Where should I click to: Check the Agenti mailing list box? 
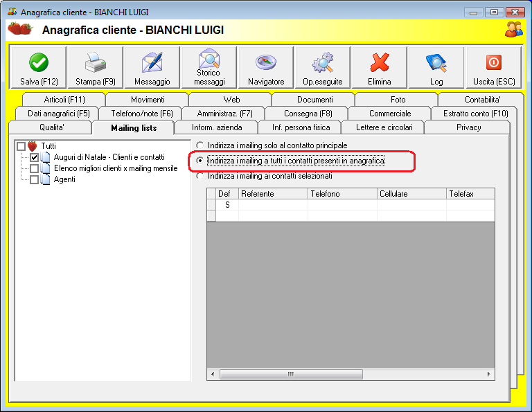[x=34, y=179]
